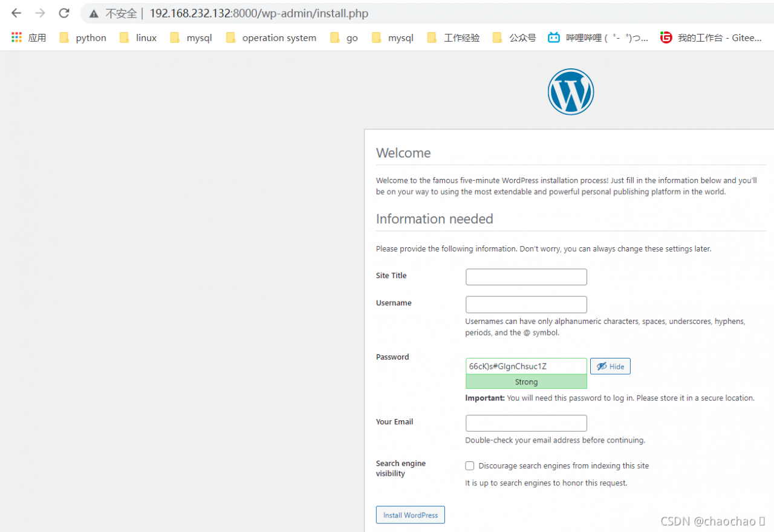Open the 公众号 bookmark folder
The height and width of the screenshot is (532, 774).
point(514,37)
